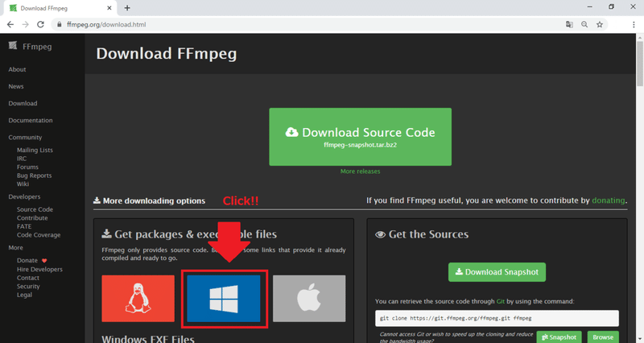Open the Developers sidebar item
Screen dimensions: 644x343
(24, 196)
